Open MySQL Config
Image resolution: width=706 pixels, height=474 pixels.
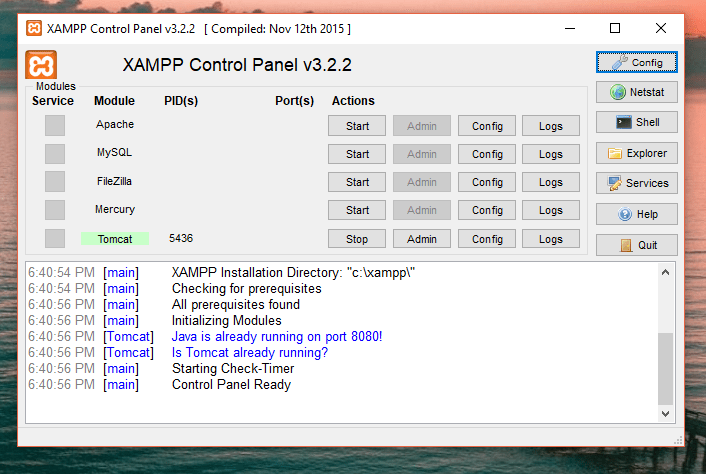click(x=487, y=154)
